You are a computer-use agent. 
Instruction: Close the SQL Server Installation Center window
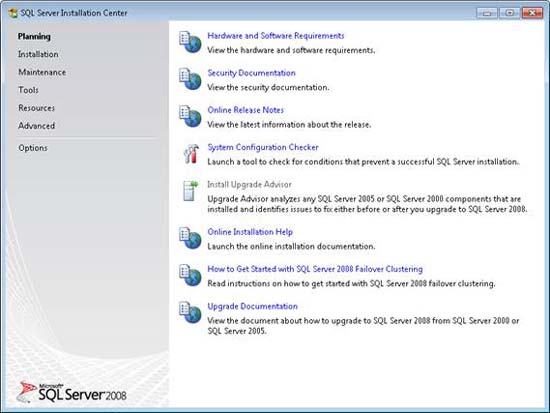pos(532,13)
